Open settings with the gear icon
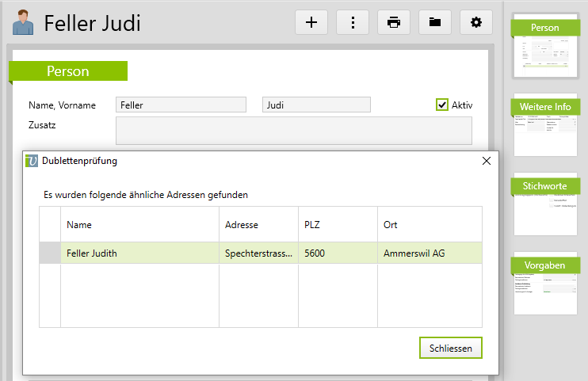This screenshot has height=381, width=588. click(x=476, y=22)
